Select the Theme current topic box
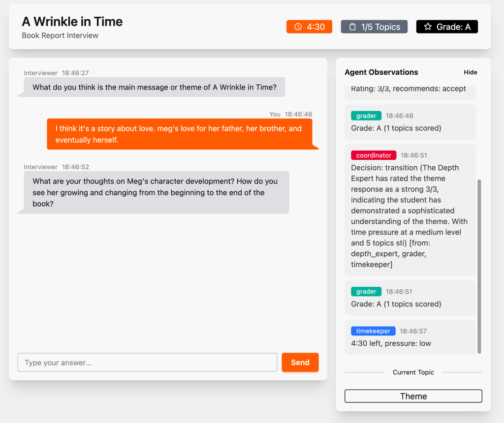Screen dimensions: 504x423 point(413,396)
